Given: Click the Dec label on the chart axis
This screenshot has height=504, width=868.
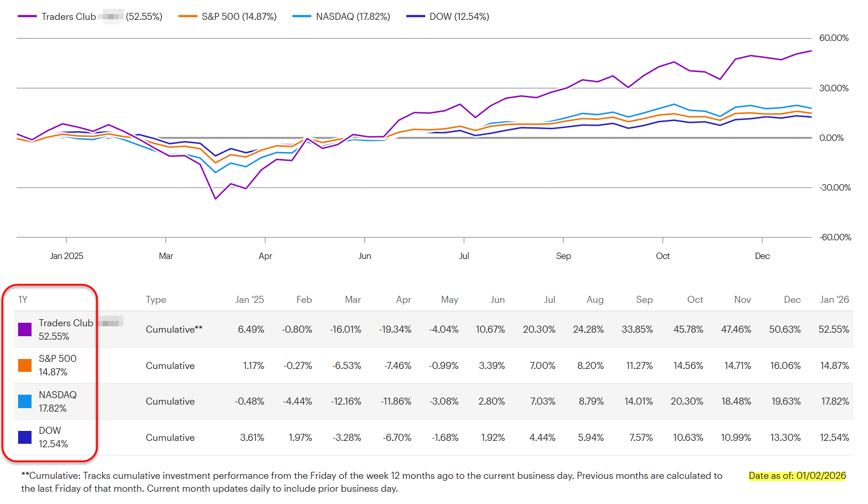Looking at the screenshot, I should [x=762, y=256].
